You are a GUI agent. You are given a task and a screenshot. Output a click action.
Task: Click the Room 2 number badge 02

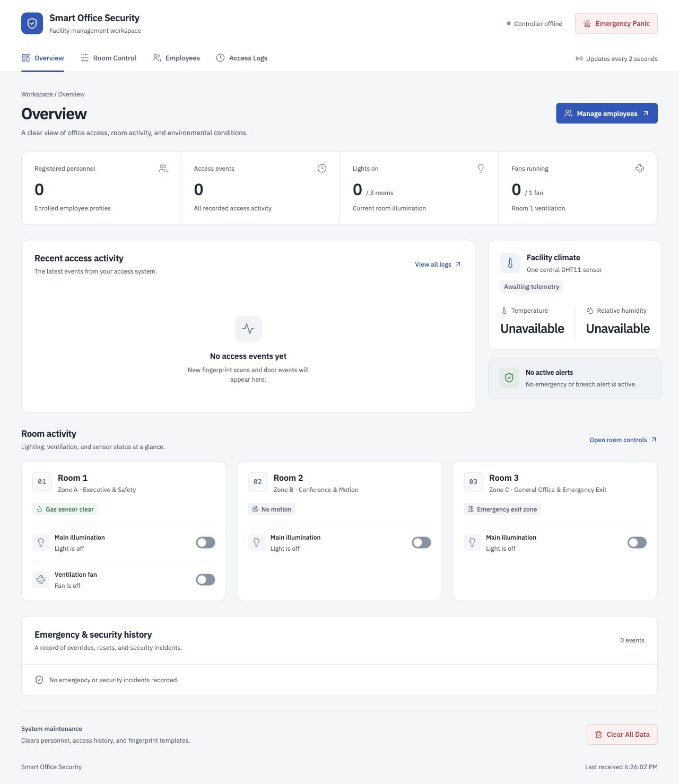click(257, 482)
